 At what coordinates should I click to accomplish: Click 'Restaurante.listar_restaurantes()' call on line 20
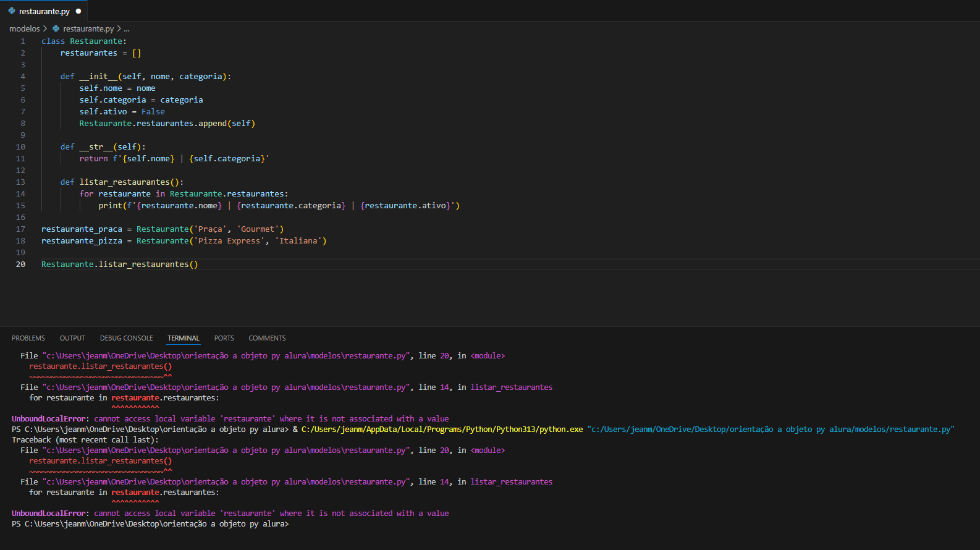(x=120, y=264)
